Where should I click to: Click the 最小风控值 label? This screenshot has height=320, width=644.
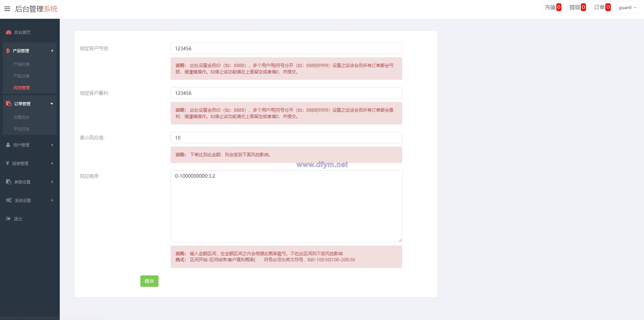pos(92,138)
